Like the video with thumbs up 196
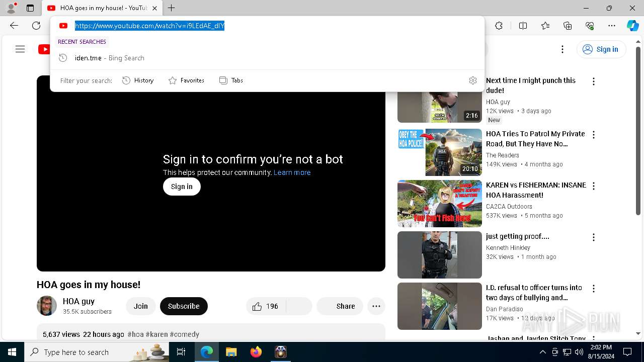The height and width of the screenshot is (362, 644). [x=266, y=306]
